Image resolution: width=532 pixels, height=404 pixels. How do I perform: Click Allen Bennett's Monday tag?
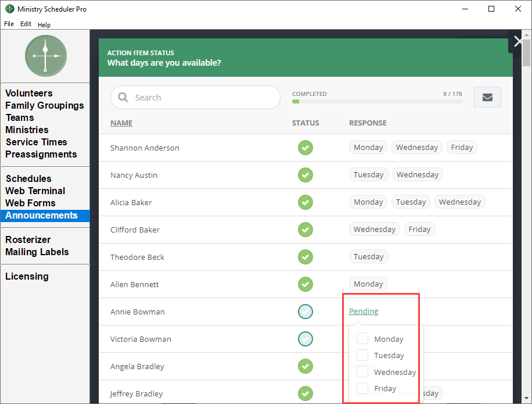click(x=368, y=284)
